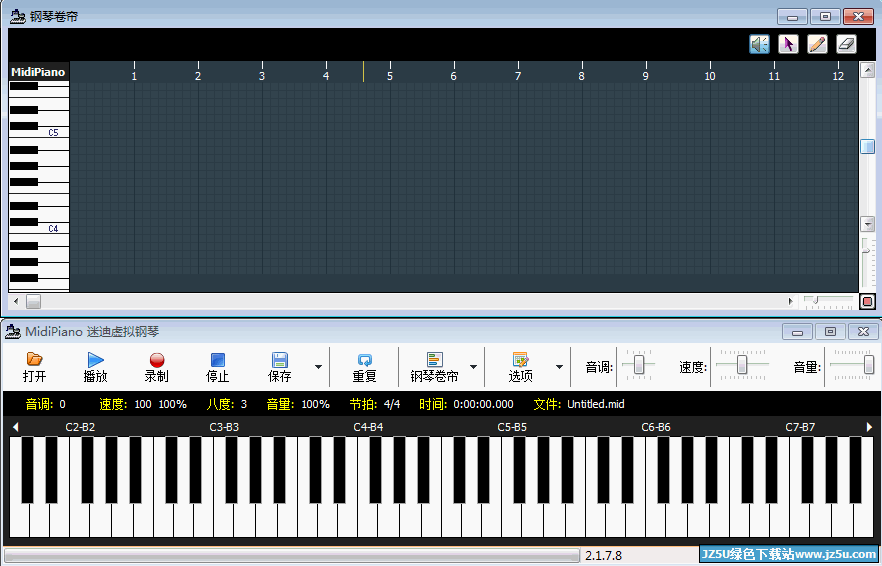Click measure 5 on the timeline ruler
This screenshot has height=566, width=882.
tap(390, 73)
